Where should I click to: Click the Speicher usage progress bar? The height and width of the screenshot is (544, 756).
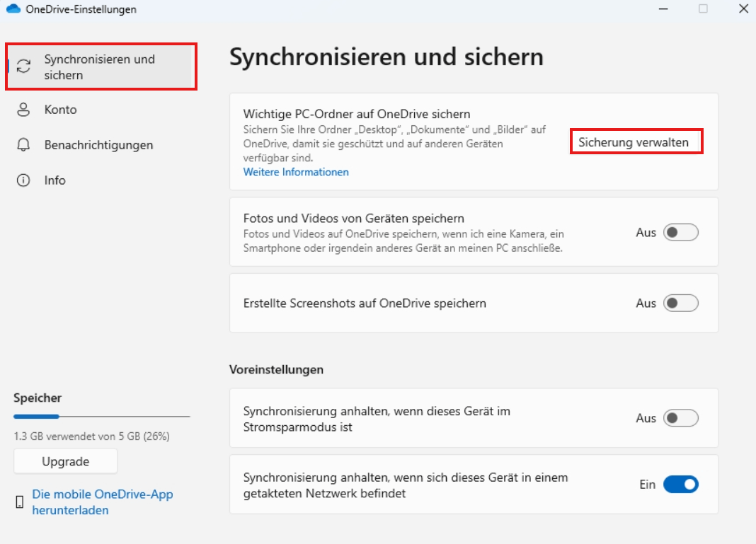click(x=102, y=416)
